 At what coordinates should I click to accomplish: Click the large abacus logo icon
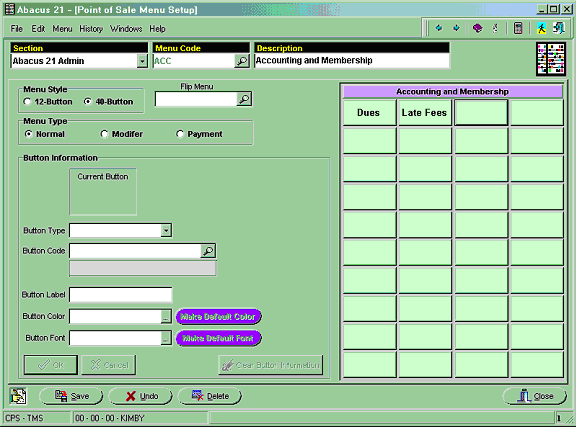(x=551, y=59)
